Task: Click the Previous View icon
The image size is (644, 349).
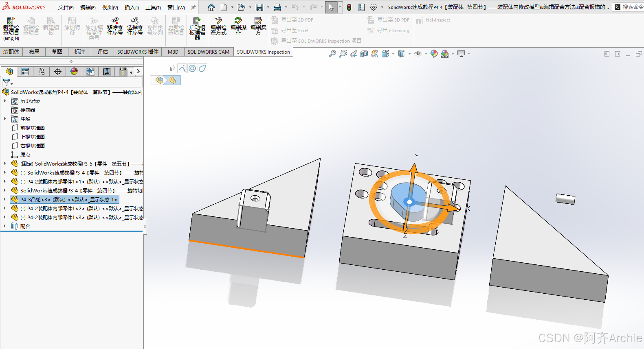Action: (x=354, y=54)
